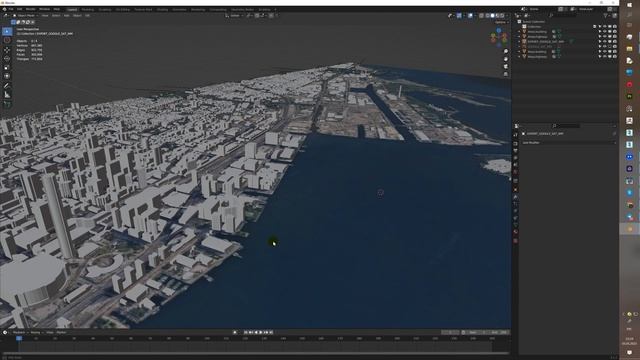Toggle viewport overlays button
640x360 pixels.
tap(470, 16)
